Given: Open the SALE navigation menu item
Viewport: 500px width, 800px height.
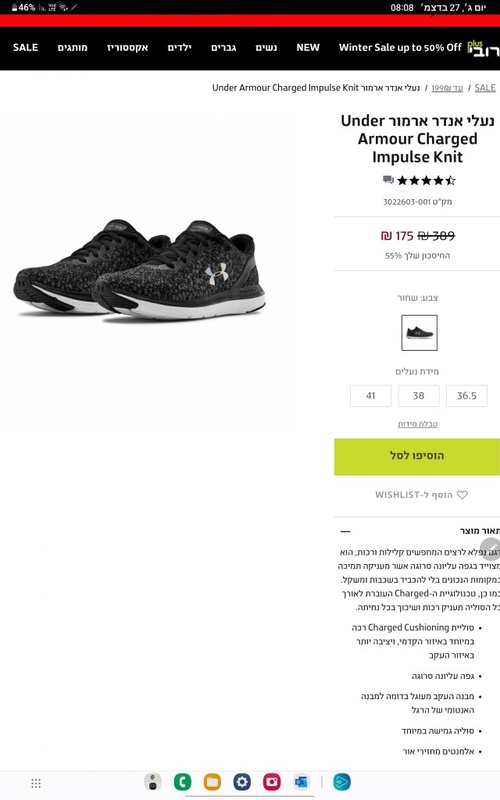Looking at the screenshot, I should pos(26,47).
